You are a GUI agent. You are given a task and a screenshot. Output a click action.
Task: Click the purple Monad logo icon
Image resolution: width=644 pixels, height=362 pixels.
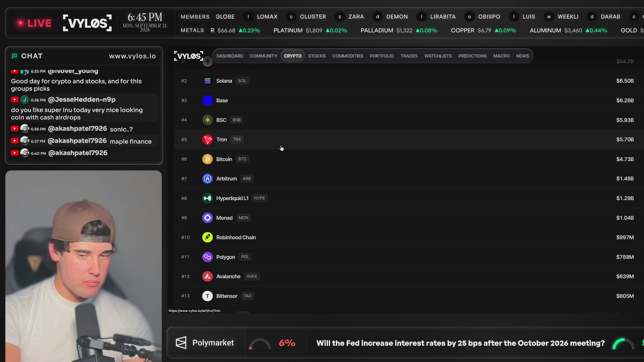click(x=207, y=218)
